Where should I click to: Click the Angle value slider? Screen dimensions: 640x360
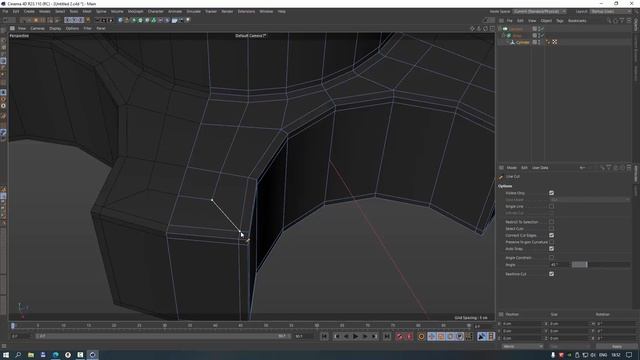click(601, 265)
